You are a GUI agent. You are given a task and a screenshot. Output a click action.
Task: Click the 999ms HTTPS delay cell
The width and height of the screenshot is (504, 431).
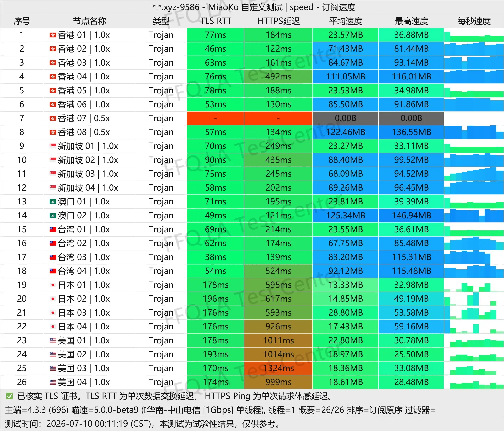click(278, 382)
